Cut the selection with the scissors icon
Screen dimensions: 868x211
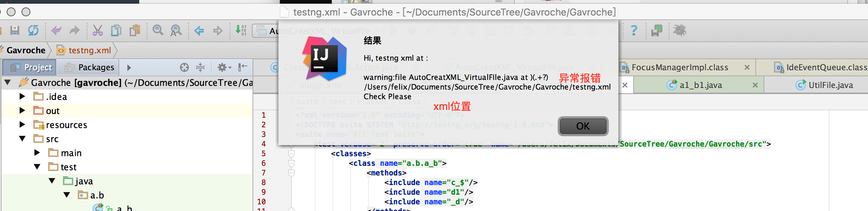pyautogui.click(x=98, y=30)
